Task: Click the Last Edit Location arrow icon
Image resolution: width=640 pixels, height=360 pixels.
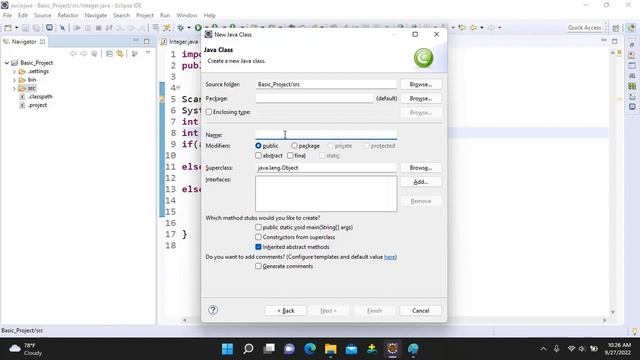Action: 462,28
